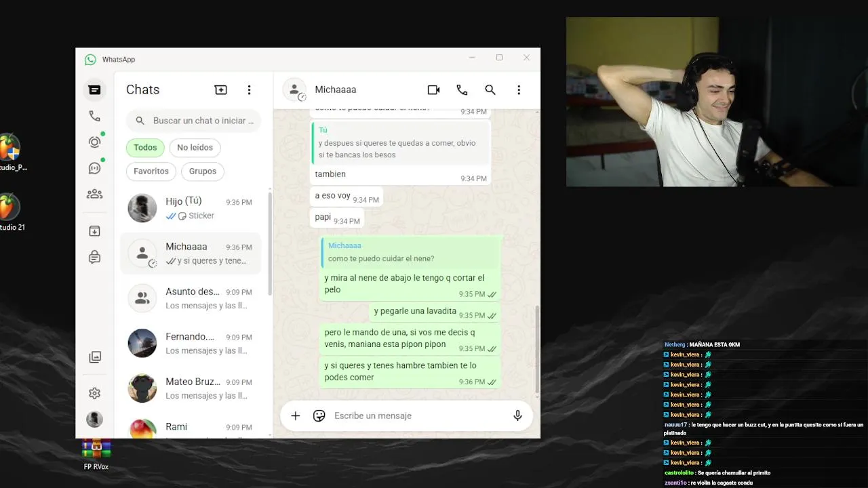Click Netherg's chat message in stream overlay
This screenshot has height=488, width=868.
[702, 344]
